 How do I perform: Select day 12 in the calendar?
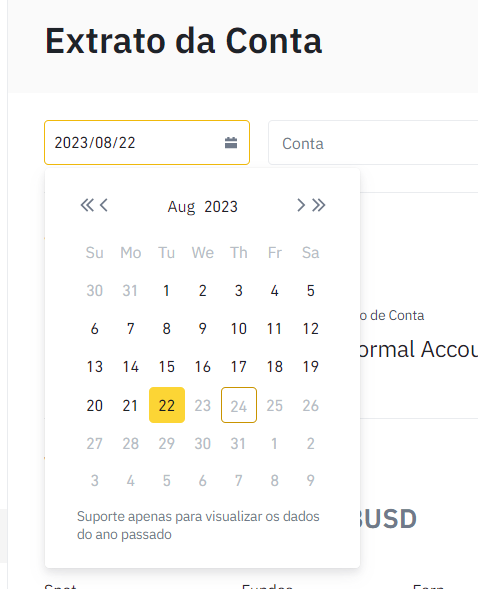(x=311, y=329)
